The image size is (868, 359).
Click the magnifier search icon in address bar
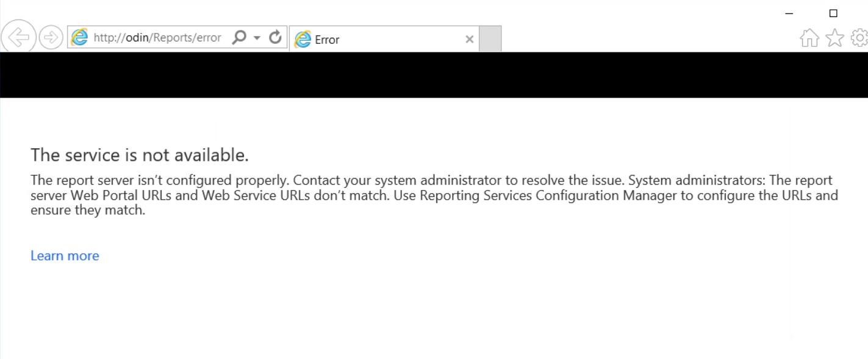tap(239, 38)
